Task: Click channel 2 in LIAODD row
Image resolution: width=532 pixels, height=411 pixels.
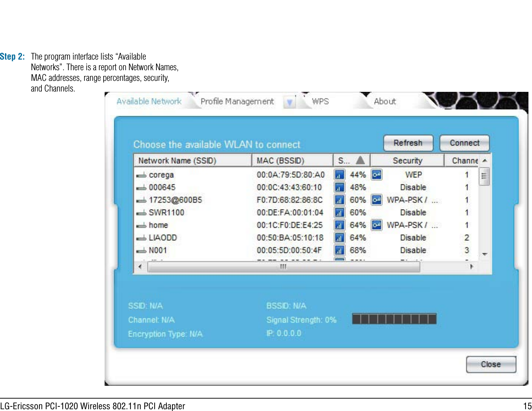Action: tap(467, 238)
